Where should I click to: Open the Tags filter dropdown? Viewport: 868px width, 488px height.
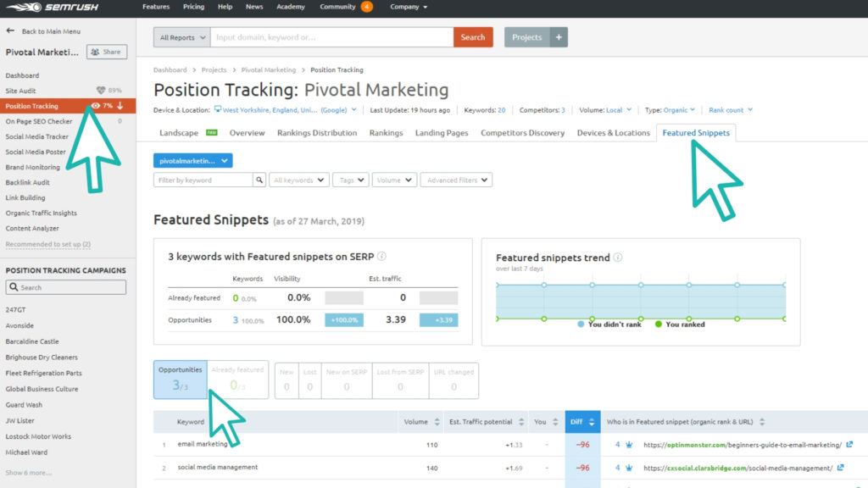[x=351, y=180]
